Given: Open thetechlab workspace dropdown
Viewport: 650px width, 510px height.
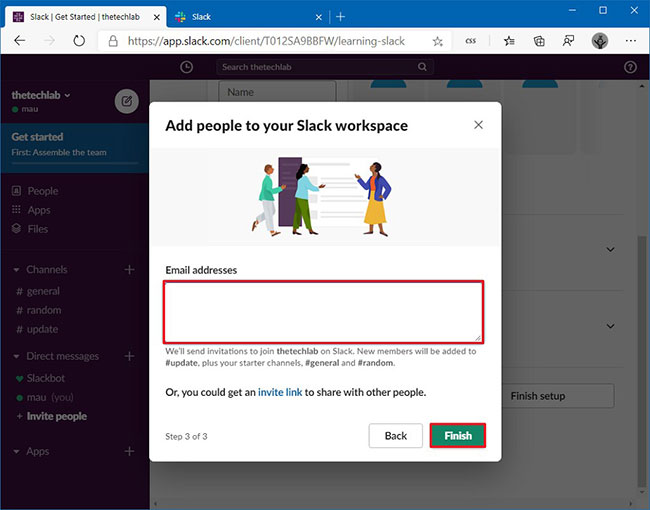Looking at the screenshot, I should 41,95.
